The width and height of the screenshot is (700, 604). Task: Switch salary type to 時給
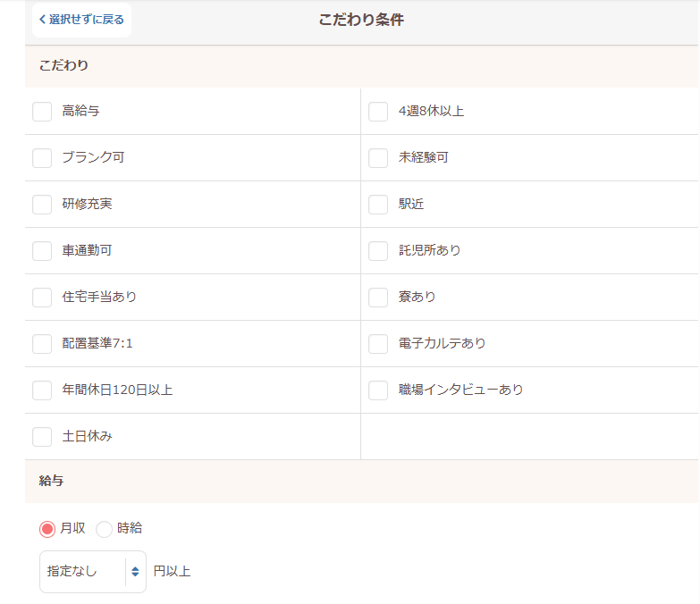pyautogui.click(x=105, y=529)
